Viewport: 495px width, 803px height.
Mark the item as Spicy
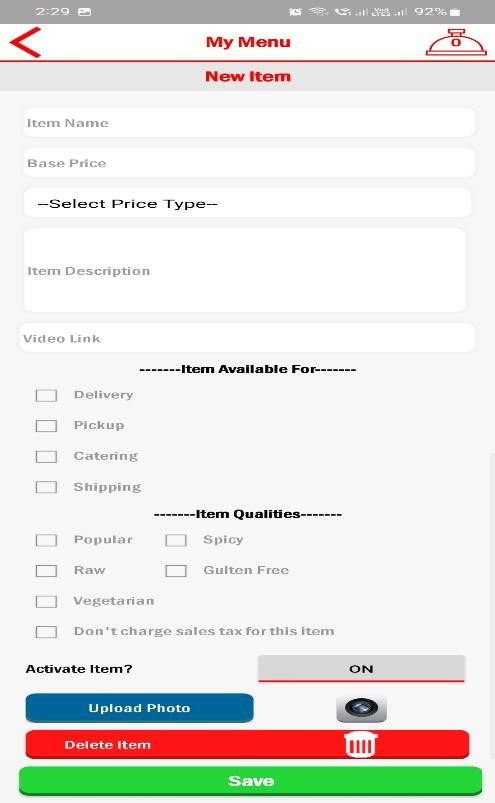(176, 540)
